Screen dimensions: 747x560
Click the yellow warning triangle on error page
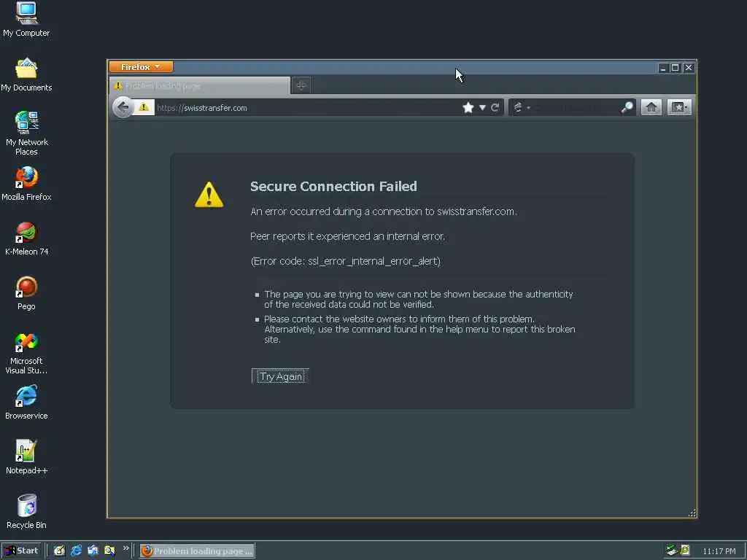point(209,194)
